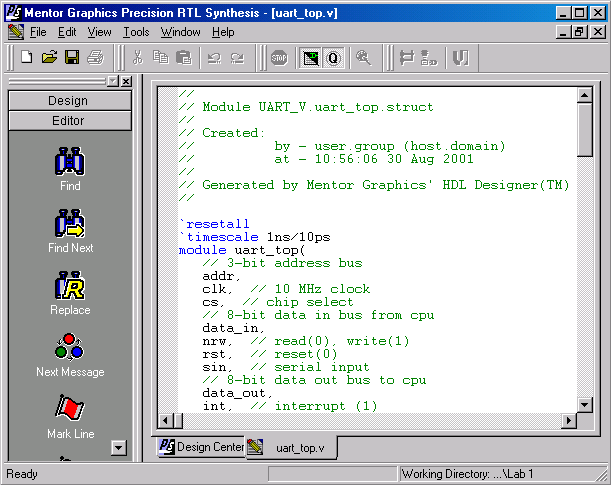Click the Mark Line red flag icon
The height and width of the screenshot is (485, 611).
pyautogui.click(x=70, y=409)
